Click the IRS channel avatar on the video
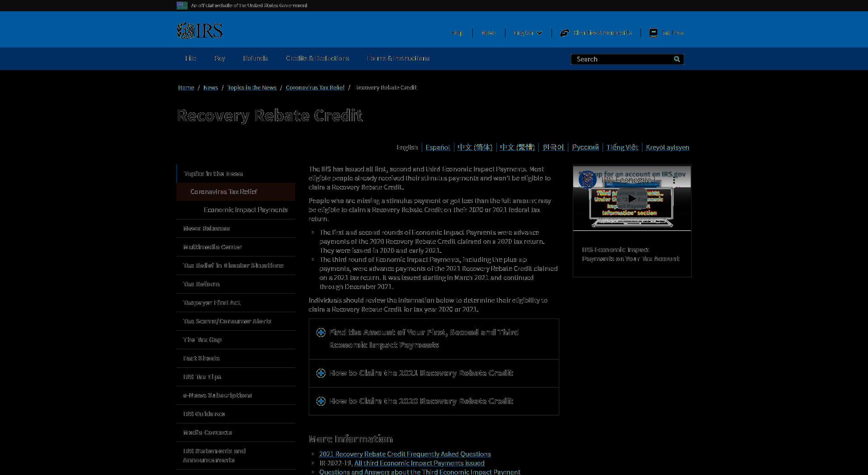The height and width of the screenshot is (475, 868). pyautogui.click(x=588, y=180)
